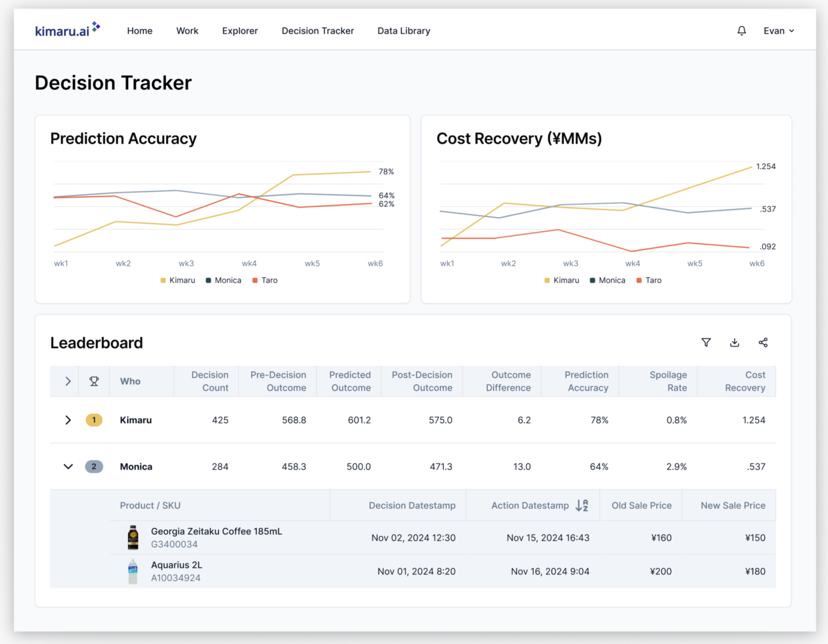Screen dimensions: 828x644
Task: Click the Old Sale Price subheader
Action: pyautogui.click(x=641, y=505)
